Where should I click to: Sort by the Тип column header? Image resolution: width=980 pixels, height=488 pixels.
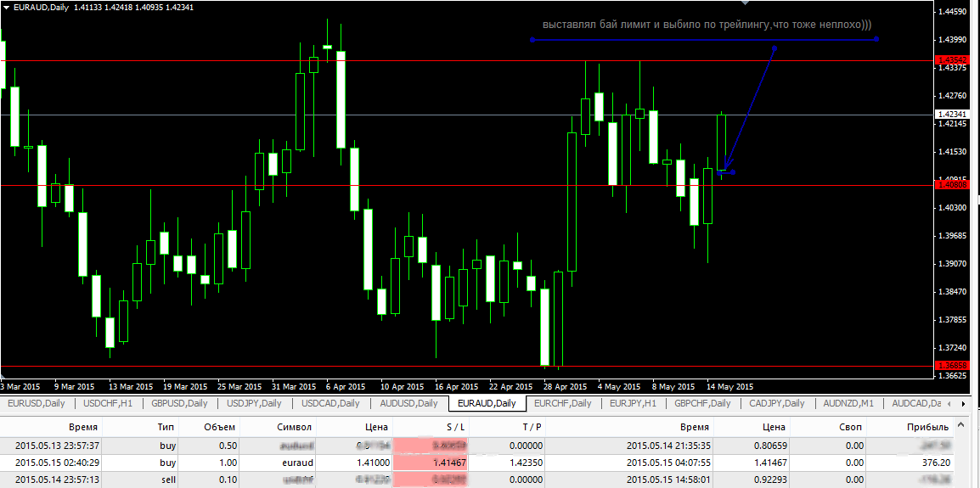140,428
